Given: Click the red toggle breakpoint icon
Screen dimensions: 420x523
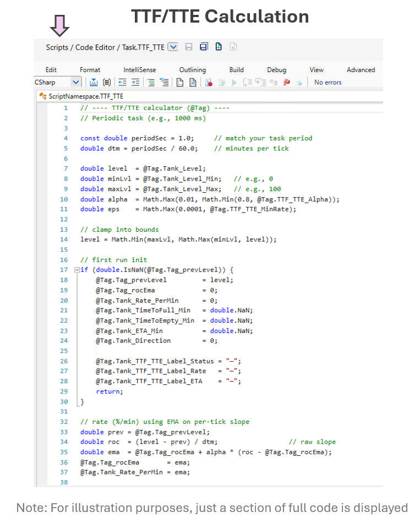Looking at the screenshot, I should click(x=209, y=83).
